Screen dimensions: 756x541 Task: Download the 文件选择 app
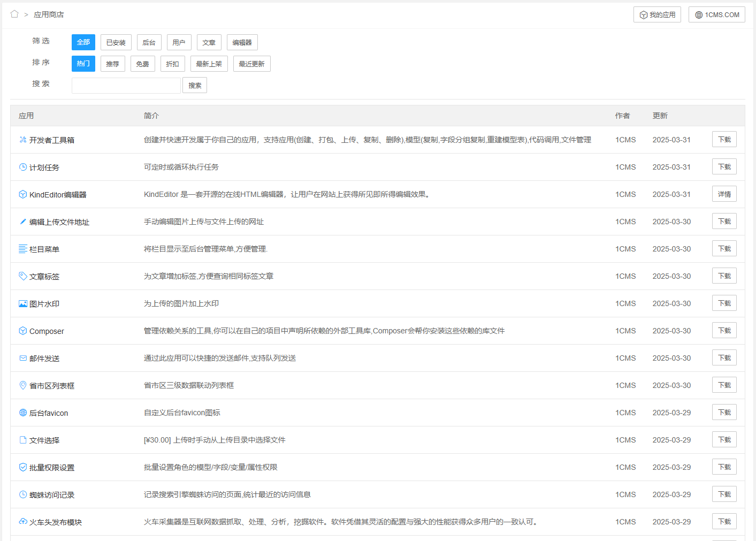[724, 439]
